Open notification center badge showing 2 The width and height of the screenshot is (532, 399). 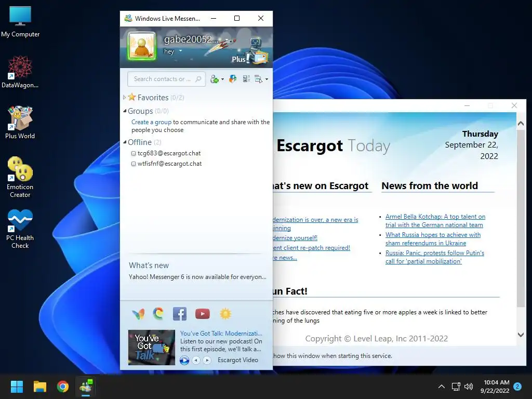517,387
